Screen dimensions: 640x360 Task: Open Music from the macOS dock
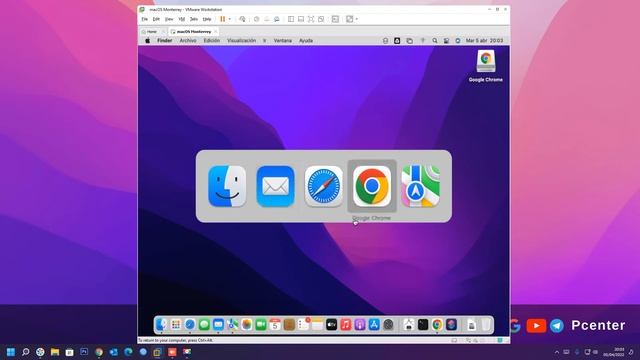click(x=346, y=325)
